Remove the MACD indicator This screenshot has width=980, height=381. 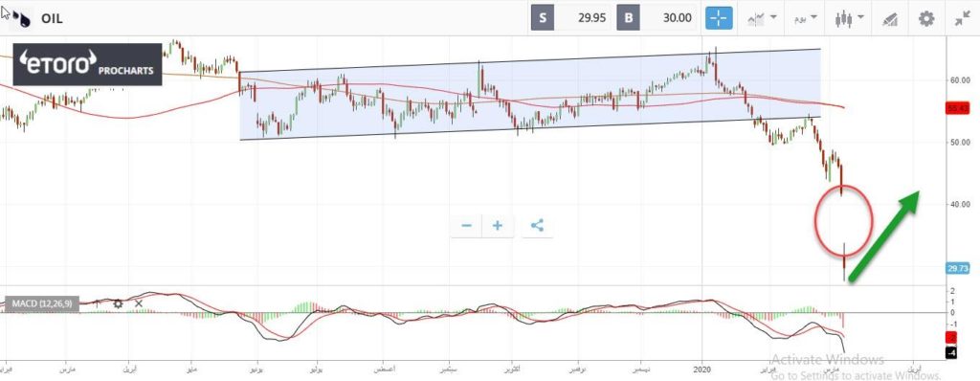pyautogui.click(x=139, y=304)
